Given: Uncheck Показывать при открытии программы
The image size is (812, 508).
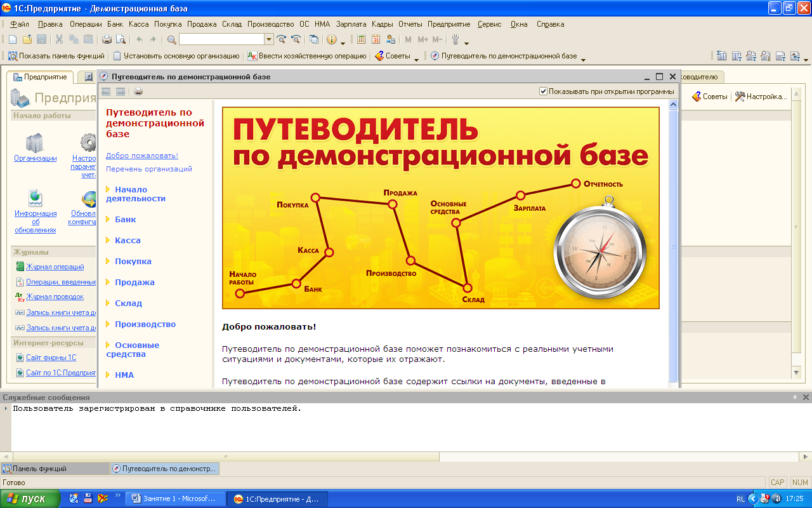Looking at the screenshot, I should pyautogui.click(x=543, y=91).
